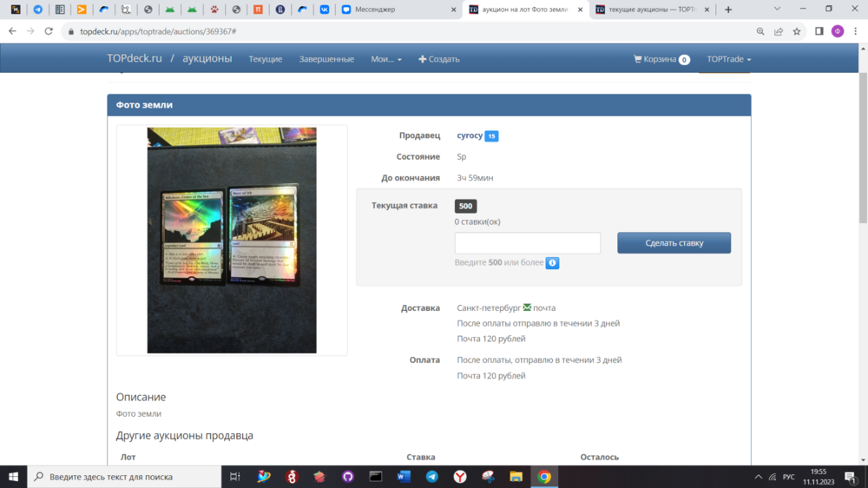Open the clock and date flyout

819,477
